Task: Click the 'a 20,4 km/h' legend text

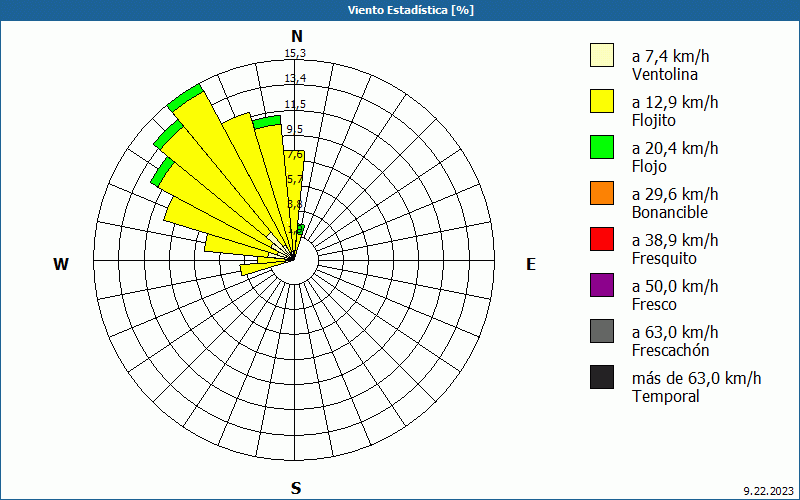Action: coord(675,148)
